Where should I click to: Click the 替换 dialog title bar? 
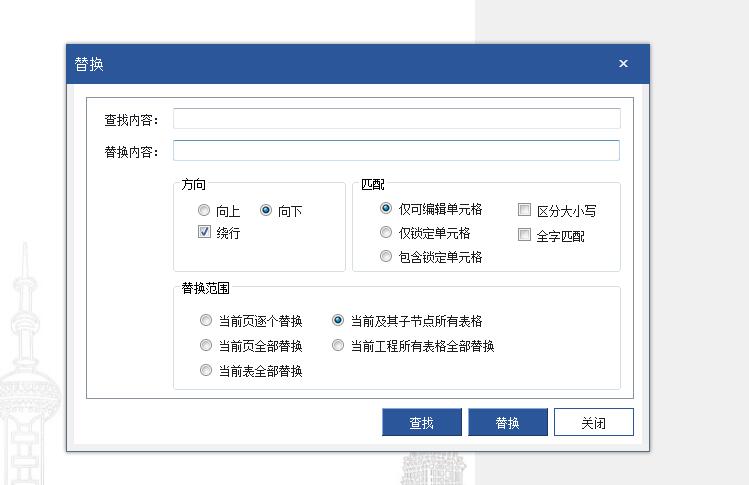pyautogui.click(x=340, y=64)
